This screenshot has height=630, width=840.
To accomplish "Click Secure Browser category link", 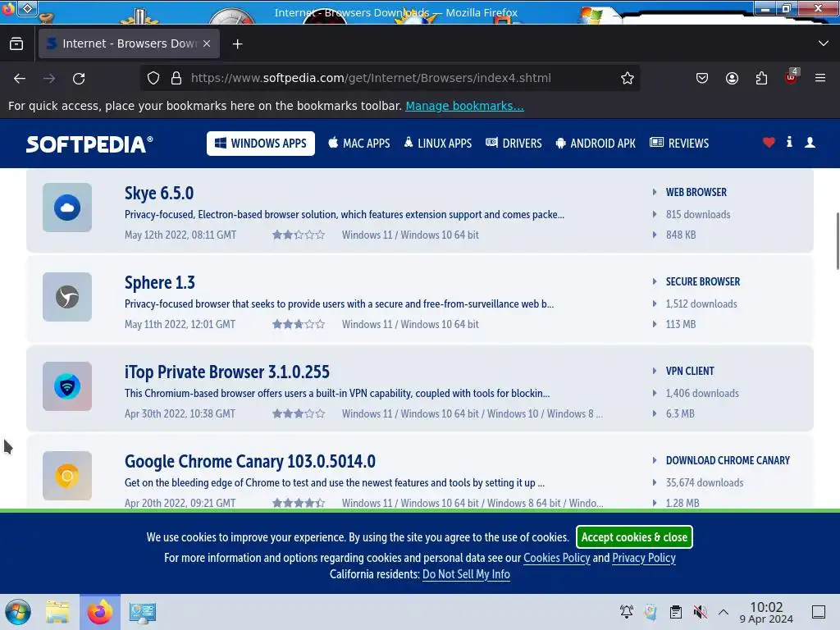I will click(x=702, y=282).
